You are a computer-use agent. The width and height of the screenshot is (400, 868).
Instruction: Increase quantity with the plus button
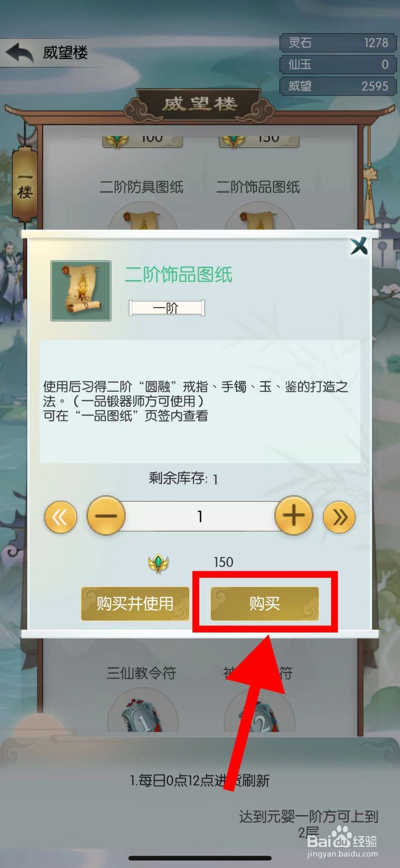294,515
